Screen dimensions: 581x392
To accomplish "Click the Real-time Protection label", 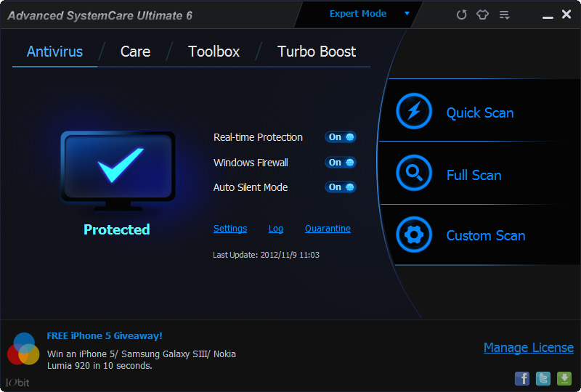I will point(258,137).
